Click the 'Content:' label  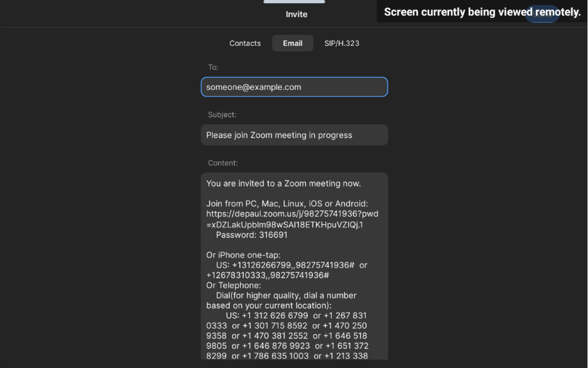pos(223,163)
